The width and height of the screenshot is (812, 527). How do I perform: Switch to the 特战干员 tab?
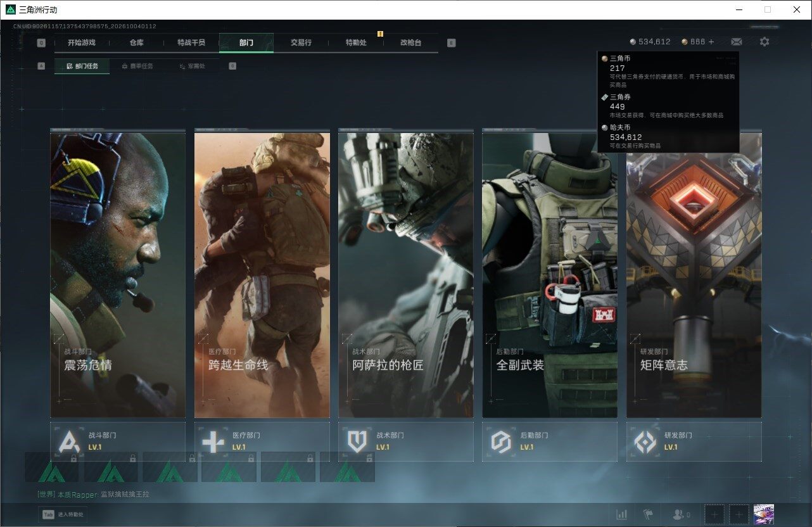[x=191, y=42]
